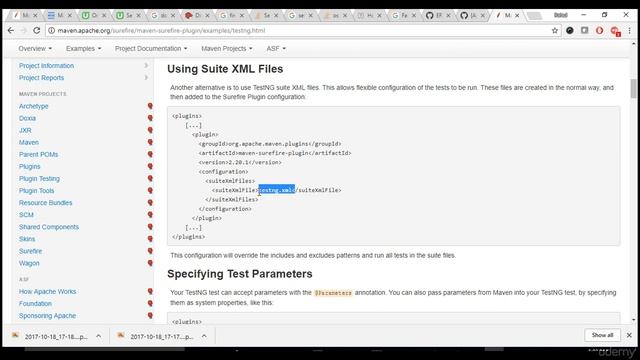This screenshot has width=640, height=360.
Task: Click the Specifying Test Parameters heading
Action: pyautogui.click(x=240, y=274)
